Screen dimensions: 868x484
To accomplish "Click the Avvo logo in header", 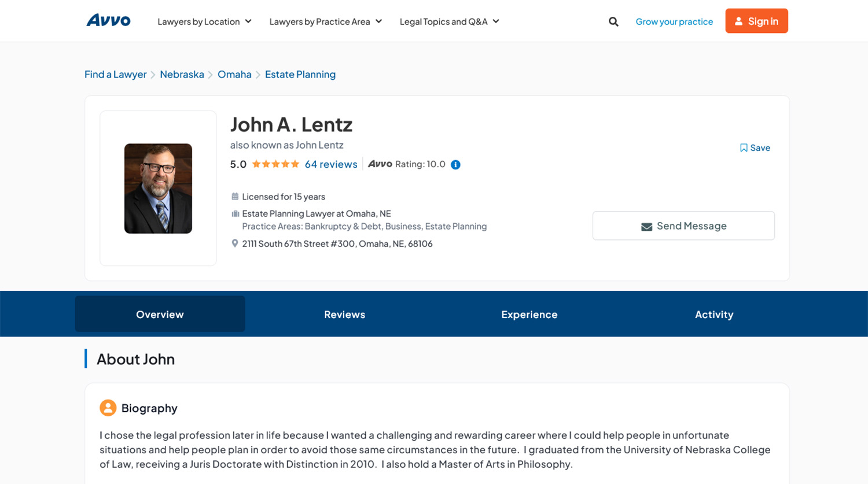I will point(108,21).
